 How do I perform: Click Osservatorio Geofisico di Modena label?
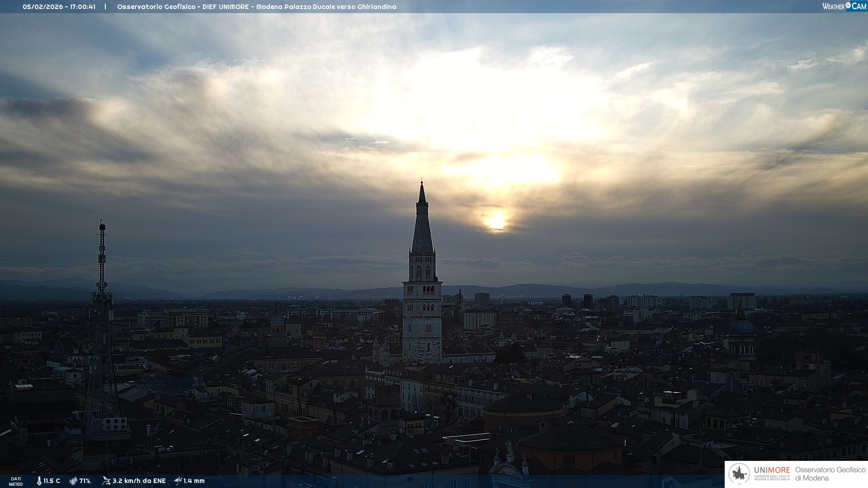830,474
